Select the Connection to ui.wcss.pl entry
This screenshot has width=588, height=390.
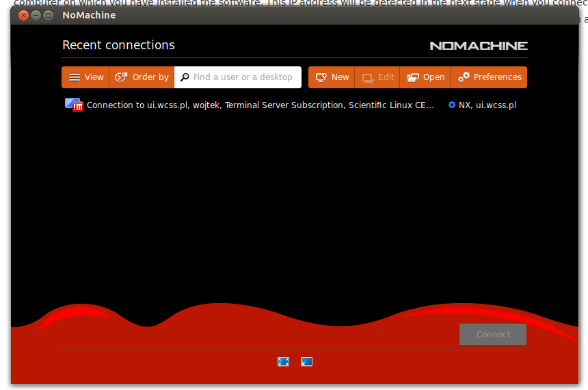tap(260, 105)
